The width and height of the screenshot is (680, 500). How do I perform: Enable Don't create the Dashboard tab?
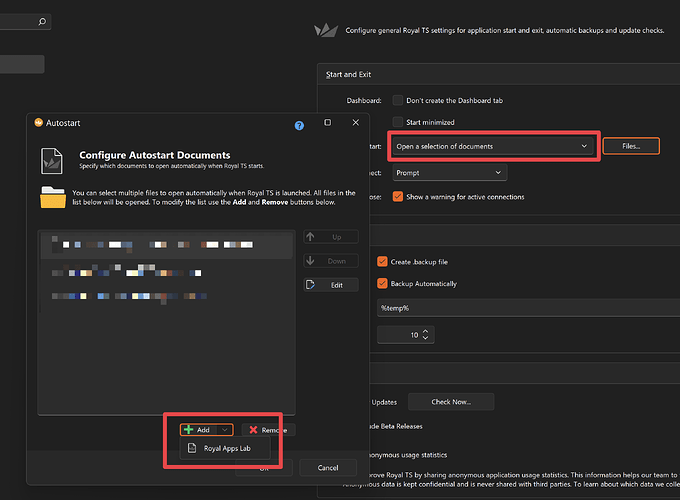pos(398,100)
